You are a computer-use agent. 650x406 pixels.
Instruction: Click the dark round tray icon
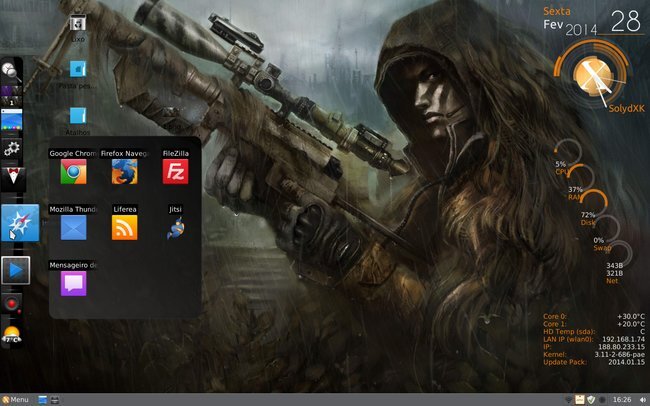tap(602, 400)
